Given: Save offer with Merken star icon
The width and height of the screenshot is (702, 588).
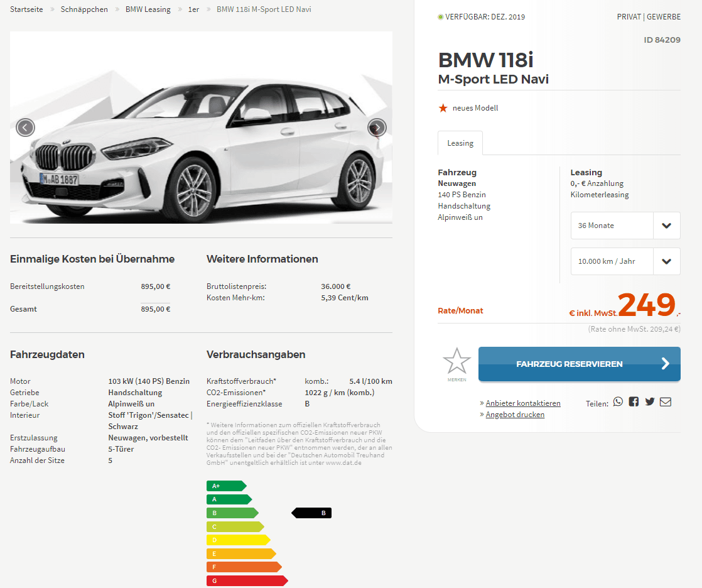Looking at the screenshot, I should [x=456, y=364].
